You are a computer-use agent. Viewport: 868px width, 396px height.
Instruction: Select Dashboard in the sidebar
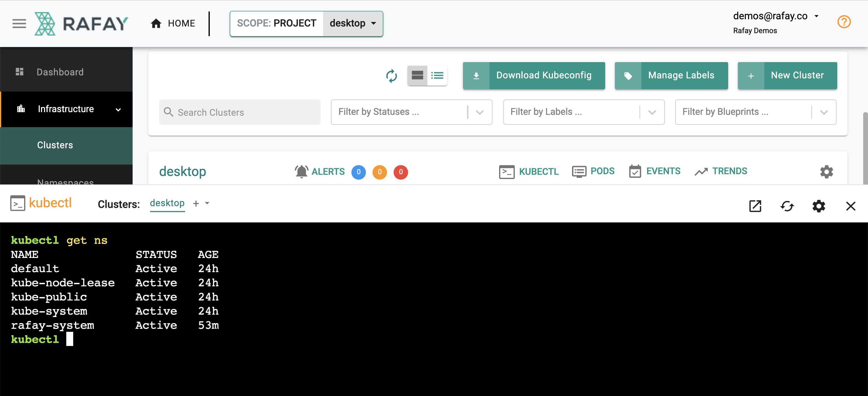point(66,72)
